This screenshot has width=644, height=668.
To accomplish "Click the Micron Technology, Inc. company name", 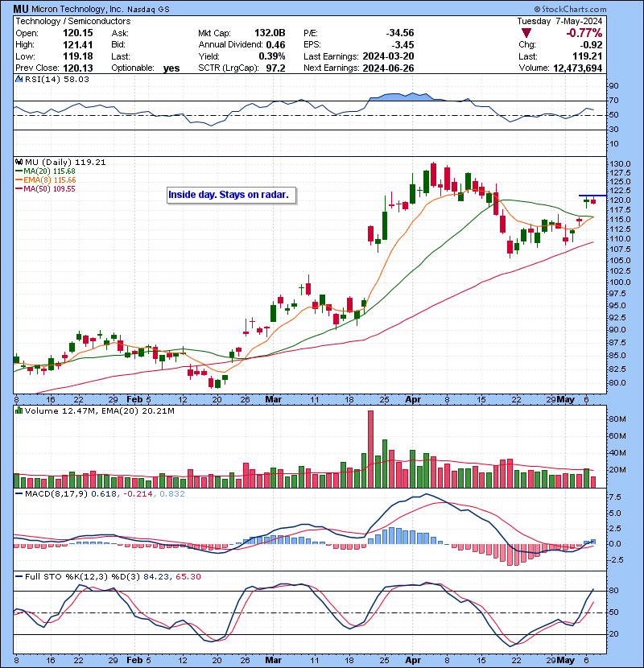I will [77, 9].
